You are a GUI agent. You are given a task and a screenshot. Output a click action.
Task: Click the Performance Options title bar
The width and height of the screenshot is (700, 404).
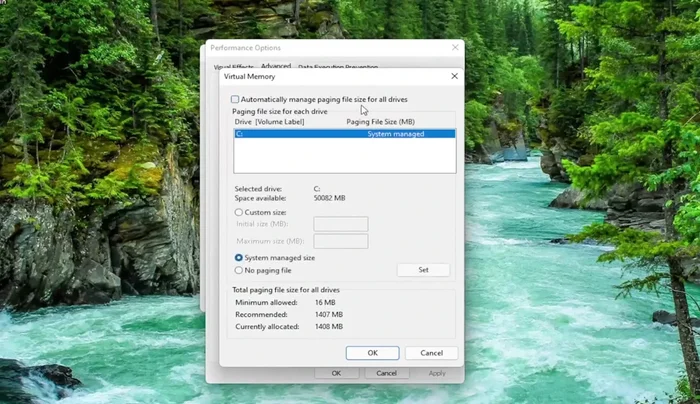tap(320, 47)
